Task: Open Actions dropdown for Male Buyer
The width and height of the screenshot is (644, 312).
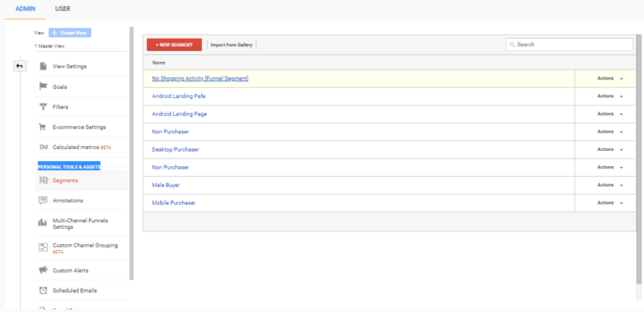Action: click(610, 185)
